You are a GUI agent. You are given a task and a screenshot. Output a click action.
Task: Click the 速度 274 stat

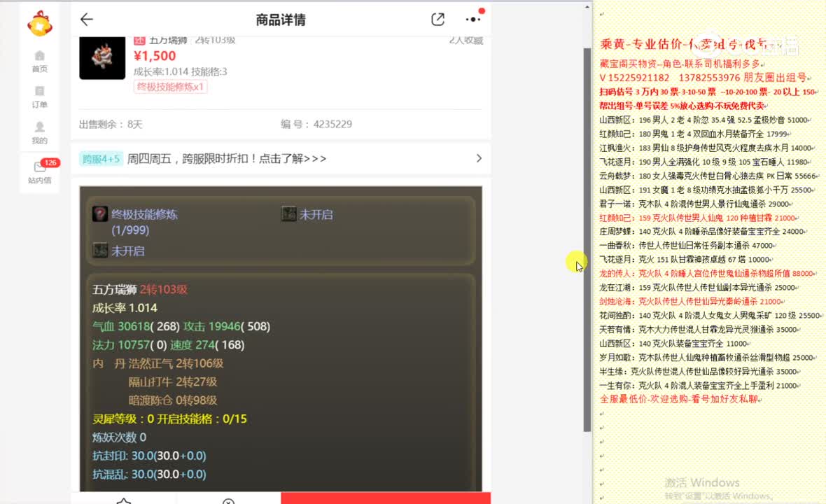pyautogui.click(x=207, y=345)
